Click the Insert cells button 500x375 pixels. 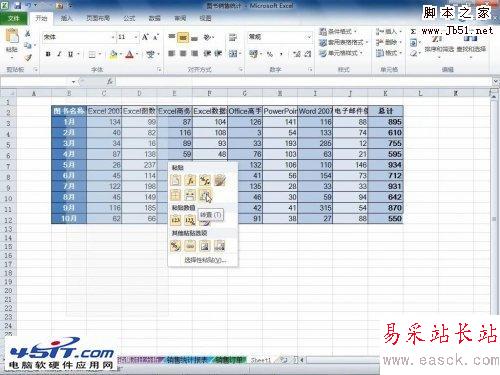tap(389, 32)
